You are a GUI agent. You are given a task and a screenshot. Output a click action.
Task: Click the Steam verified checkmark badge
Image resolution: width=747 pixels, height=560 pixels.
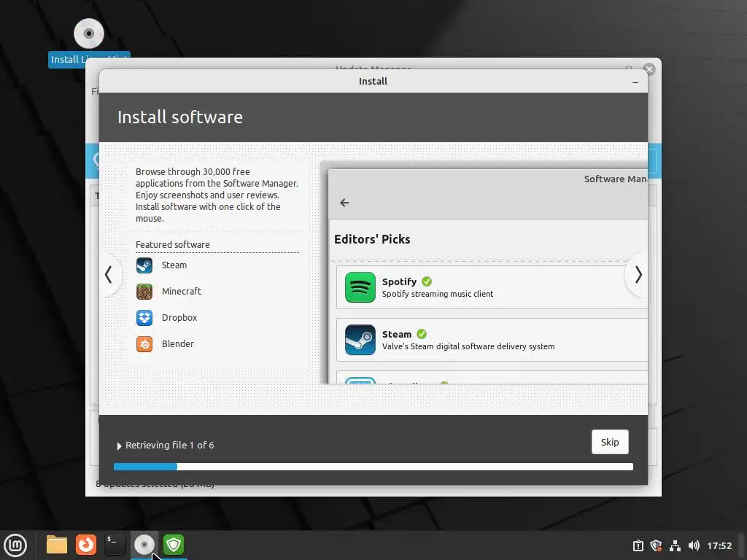tap(422, 334)
